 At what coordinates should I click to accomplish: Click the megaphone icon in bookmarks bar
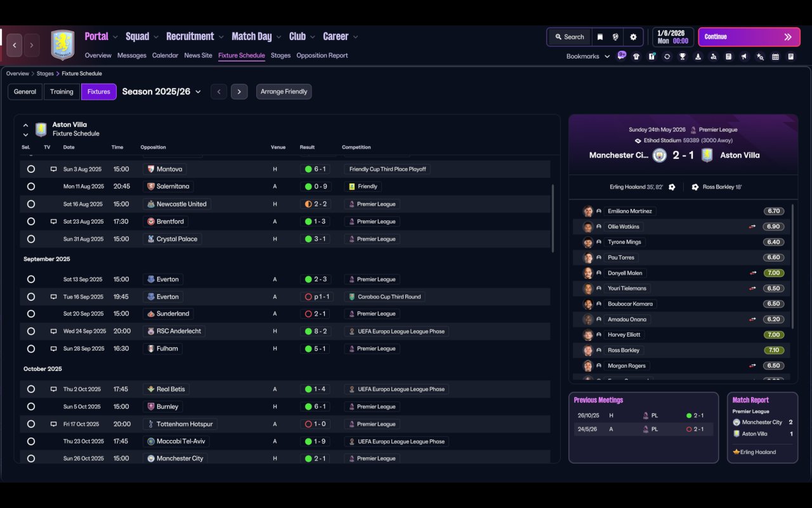[x=744, y=57]
